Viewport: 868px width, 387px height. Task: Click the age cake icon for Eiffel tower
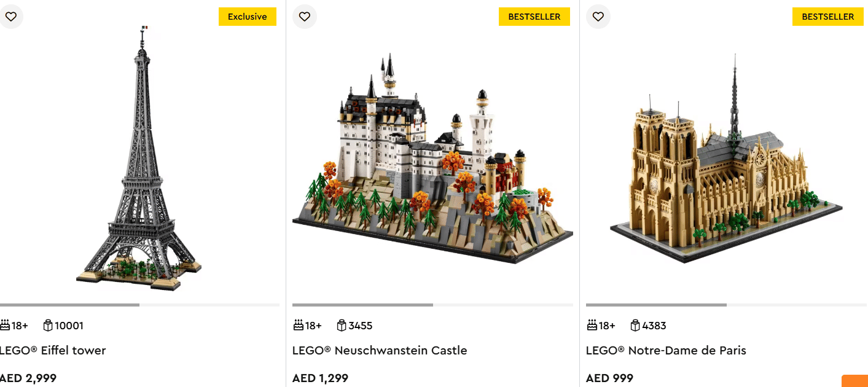5,325
